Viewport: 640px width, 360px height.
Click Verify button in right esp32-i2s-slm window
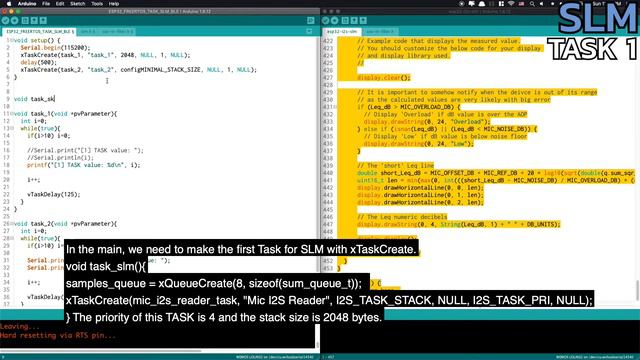point(325,20)
